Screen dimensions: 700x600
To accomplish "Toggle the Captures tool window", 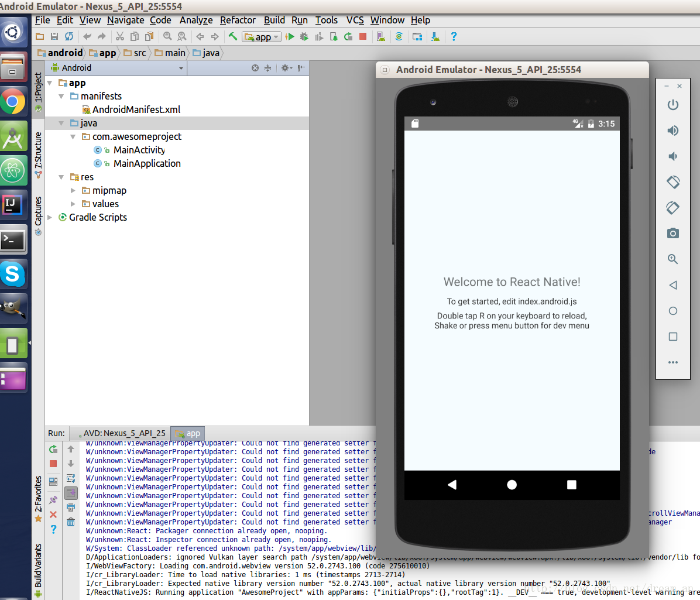I will click(x=39, y=215).
